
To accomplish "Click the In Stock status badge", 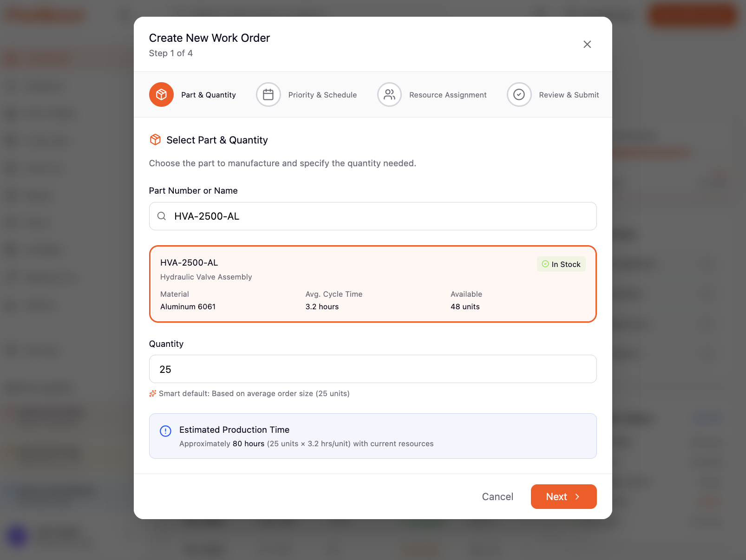I will [561, 264].
